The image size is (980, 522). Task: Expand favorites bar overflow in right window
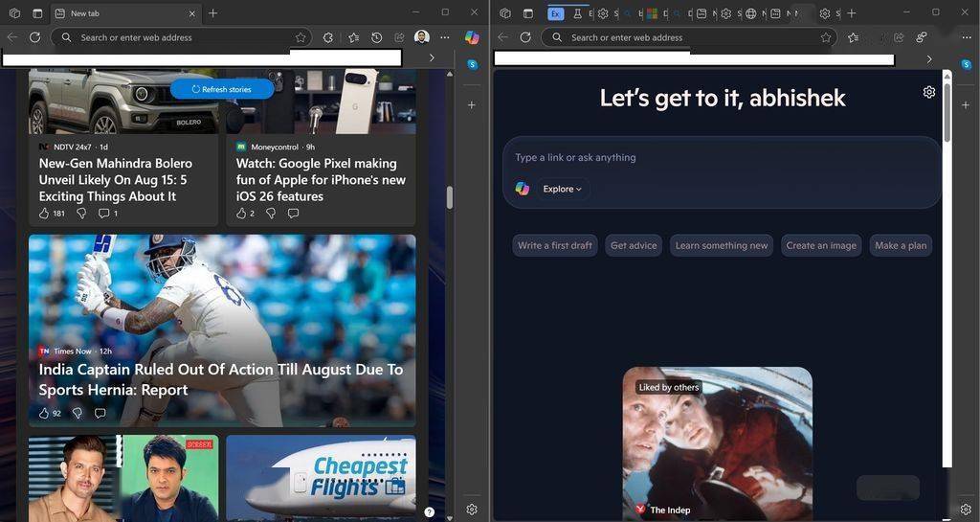click(929, 58)
